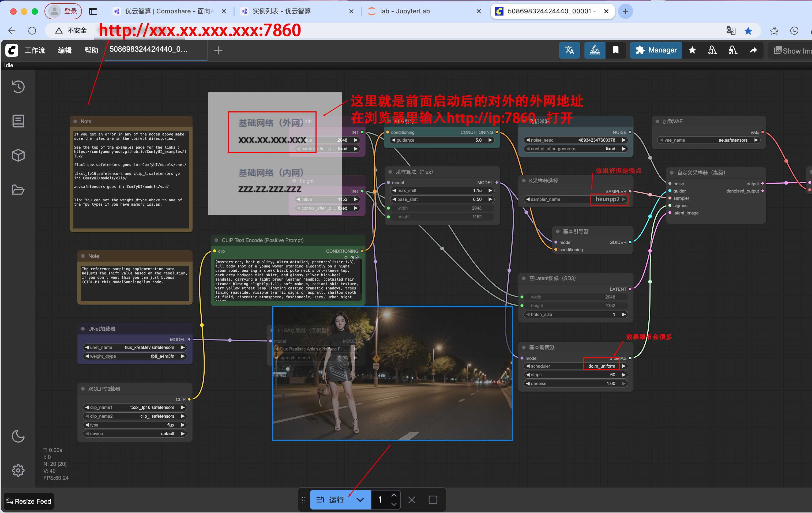Screen dimensions: 812x513
Task: Click the Show Image feed button
Action: click(x=790, y=51)
